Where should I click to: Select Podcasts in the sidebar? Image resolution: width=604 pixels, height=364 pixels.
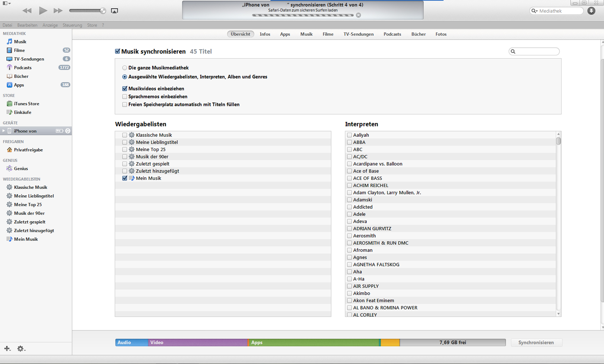(36, 68)
